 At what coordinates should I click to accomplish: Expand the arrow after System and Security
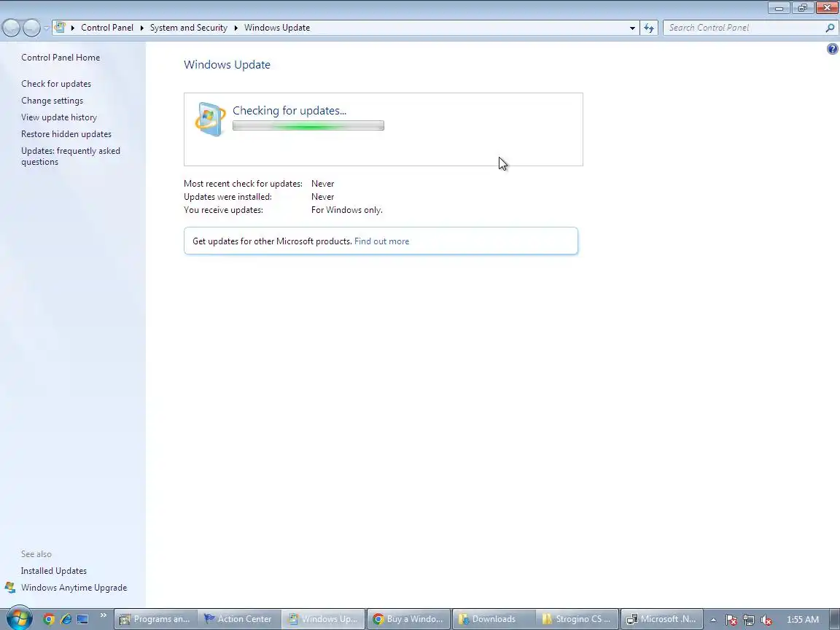[x=236, y=28]
